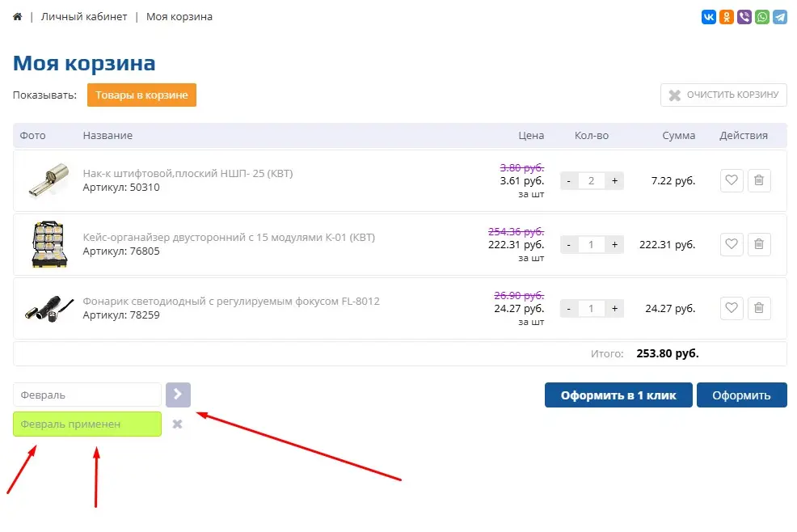Delete the К-01 organizer case from cart
The image size is (797, 532).
759,244
